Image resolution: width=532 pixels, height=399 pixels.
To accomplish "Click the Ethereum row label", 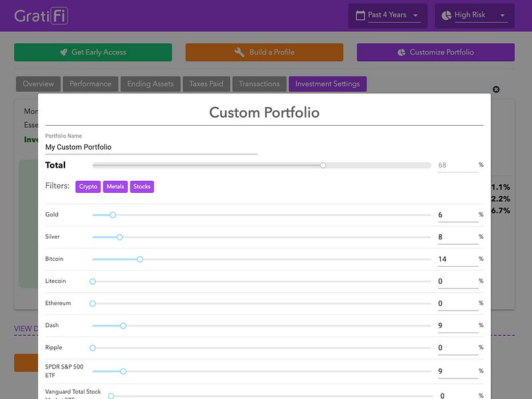I will tap(58, 303).
